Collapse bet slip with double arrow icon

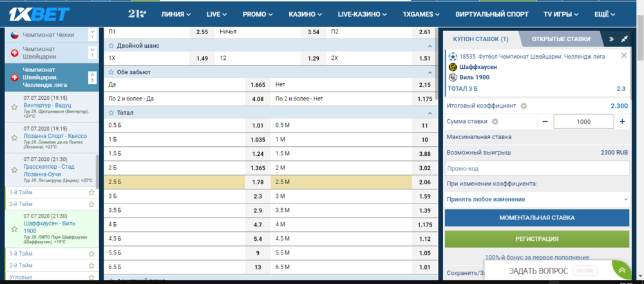[611, 39]
